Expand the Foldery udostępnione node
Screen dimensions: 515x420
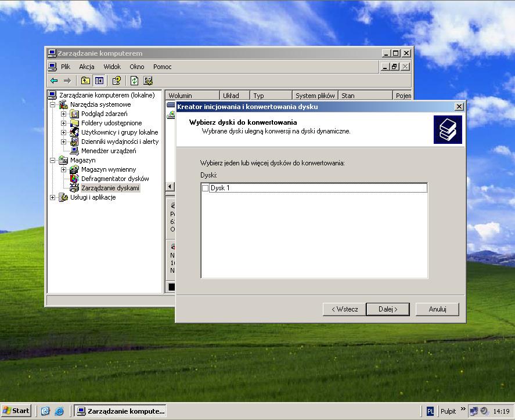coord(64,123)
